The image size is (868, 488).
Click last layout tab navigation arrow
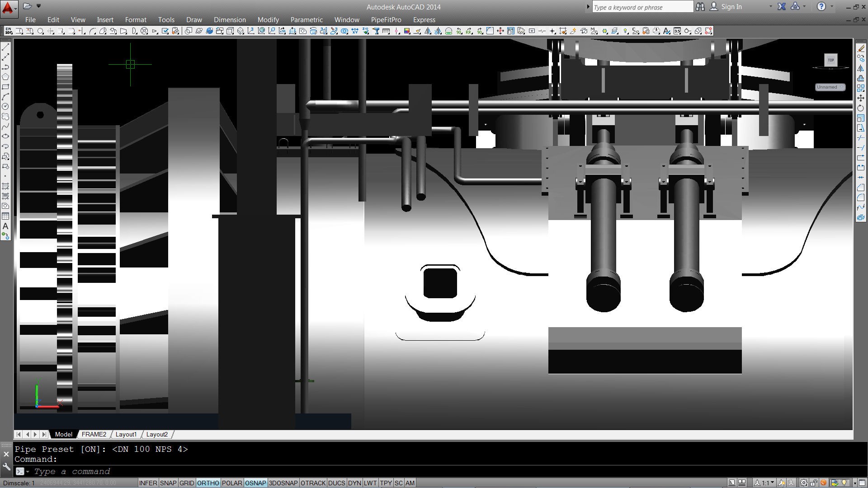click(44, 434)
